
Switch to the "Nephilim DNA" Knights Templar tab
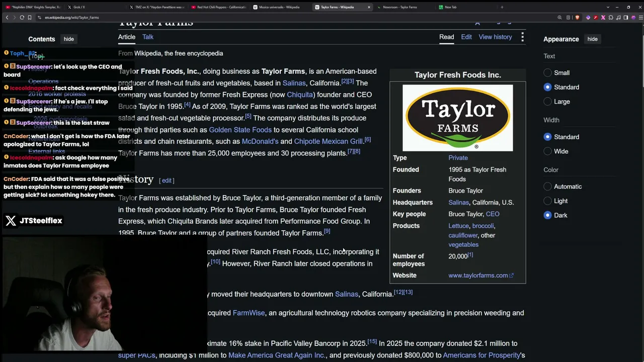pos(33,7)
